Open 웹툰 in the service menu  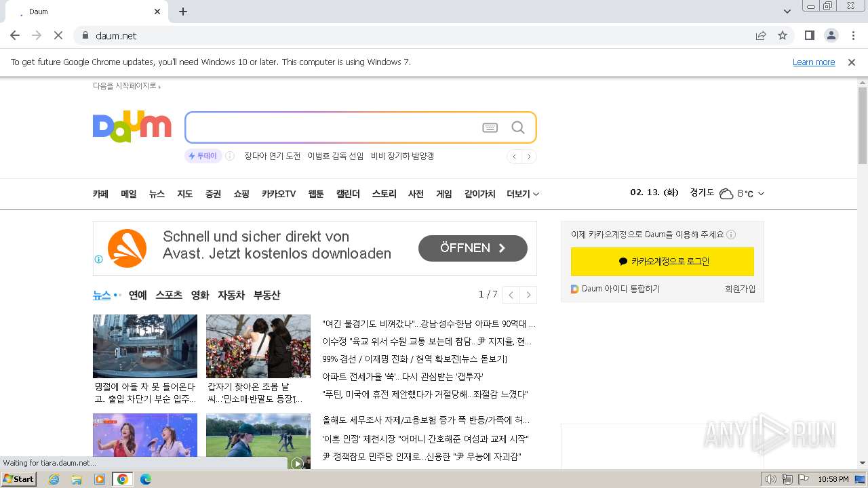pyautogui.click(x=316, y=194)
